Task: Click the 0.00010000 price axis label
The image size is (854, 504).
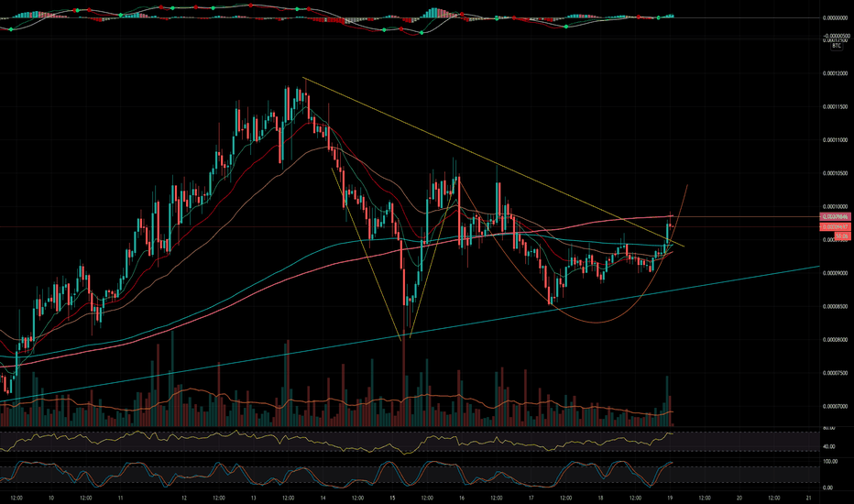Action: pyautogui.click(x=835, y=206)
